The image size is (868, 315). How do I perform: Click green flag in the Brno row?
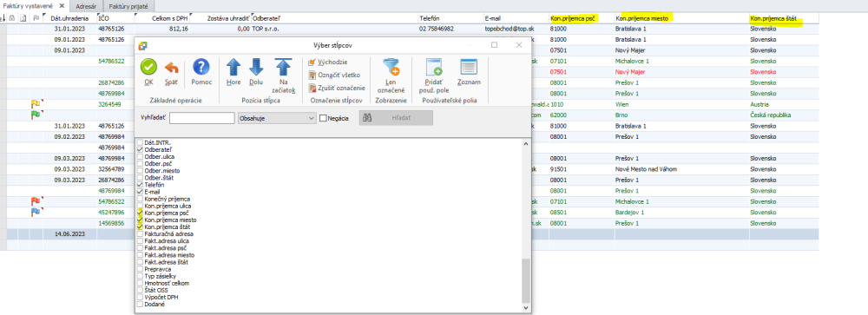click(x=36, y=115)
